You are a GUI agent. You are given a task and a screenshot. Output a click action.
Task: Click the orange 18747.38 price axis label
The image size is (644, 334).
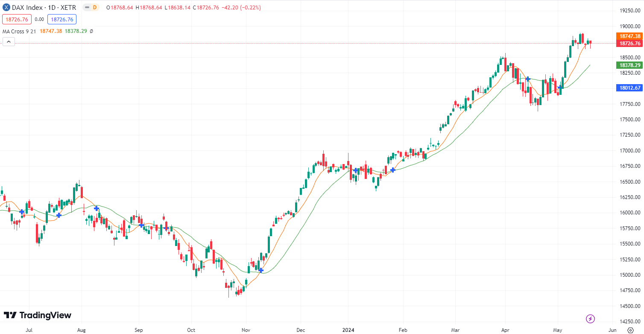tap(629, 36)
